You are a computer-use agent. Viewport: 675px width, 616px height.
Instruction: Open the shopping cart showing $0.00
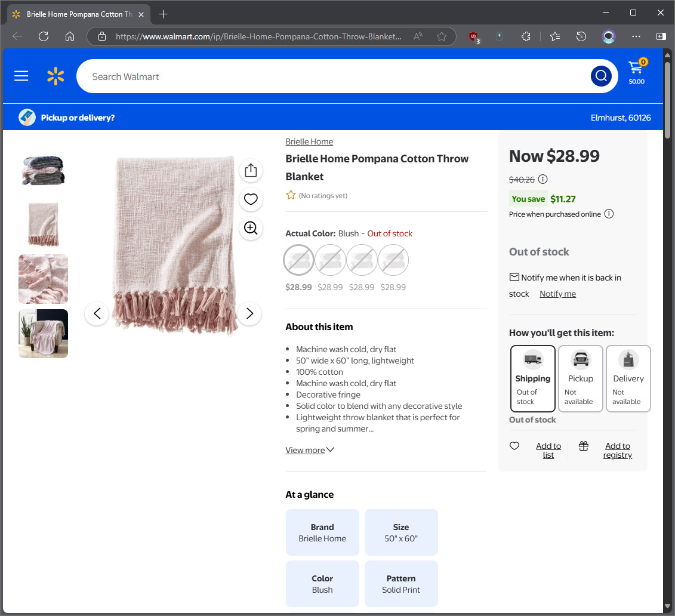tap(637, 72)
